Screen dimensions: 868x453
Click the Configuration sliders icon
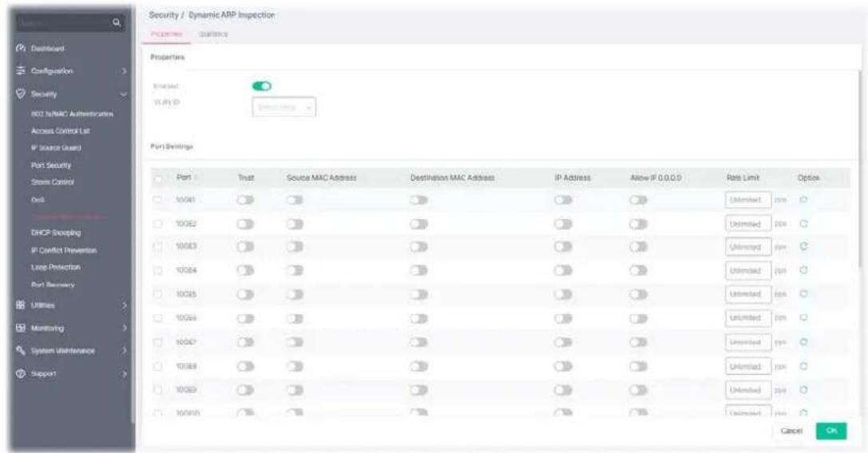pos(21,71)
